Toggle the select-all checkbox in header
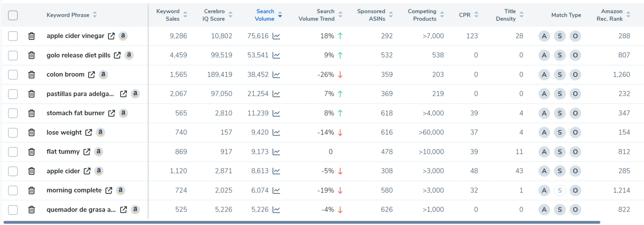The width and height of the screenshot is (644, 225). click(13, 15)
